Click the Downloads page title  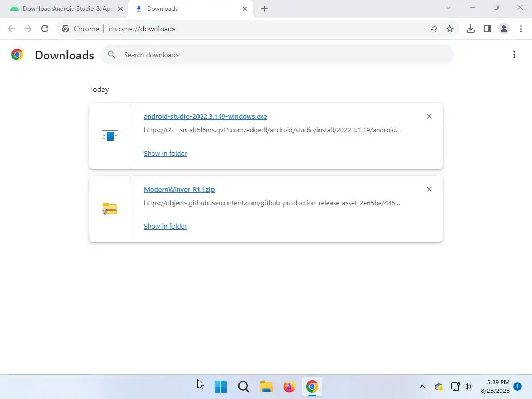64,55
